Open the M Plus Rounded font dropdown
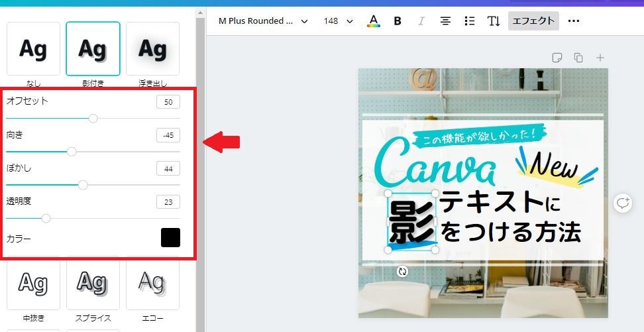 (263, 21)
